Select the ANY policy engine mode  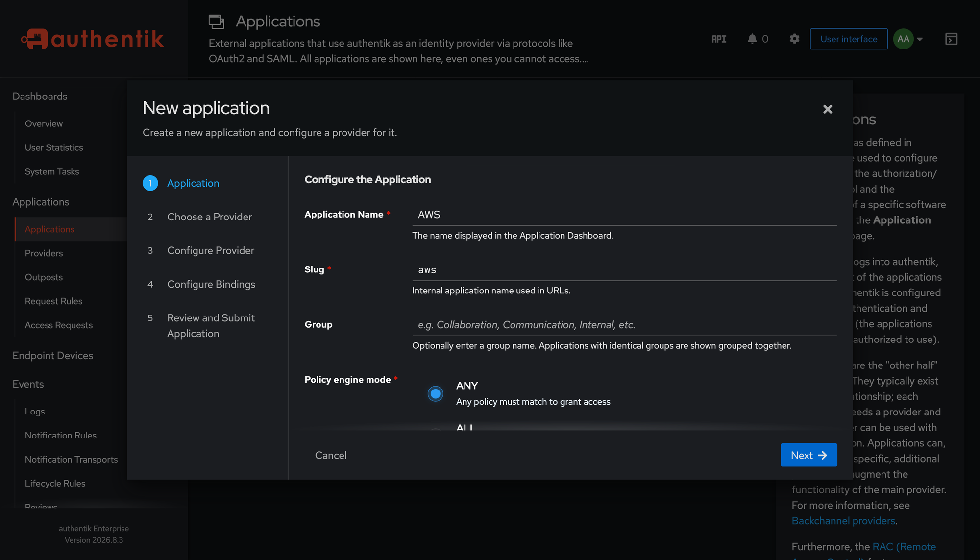435,394
